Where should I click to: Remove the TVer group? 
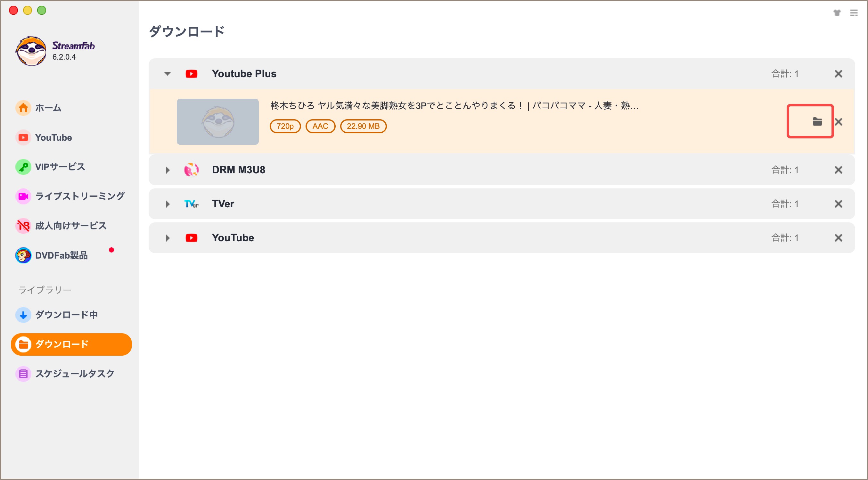coord(838,204)
